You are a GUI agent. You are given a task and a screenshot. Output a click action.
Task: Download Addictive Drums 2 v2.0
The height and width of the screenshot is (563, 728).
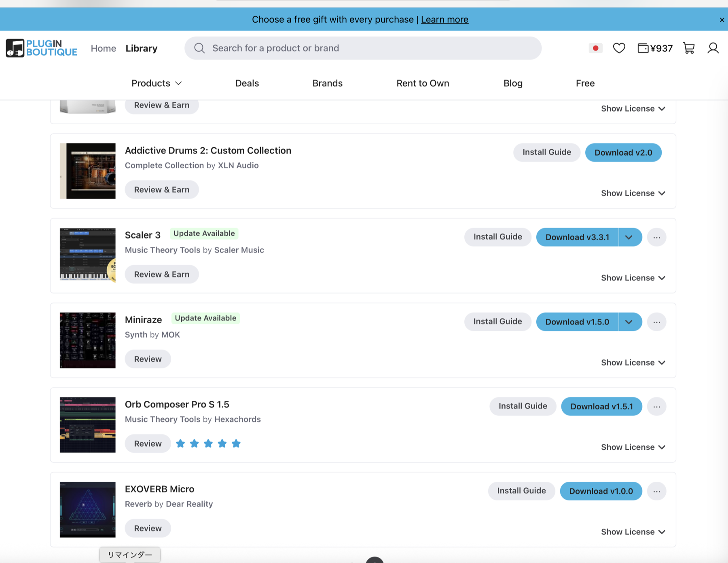pyautogui.click(x=623, y=152)
